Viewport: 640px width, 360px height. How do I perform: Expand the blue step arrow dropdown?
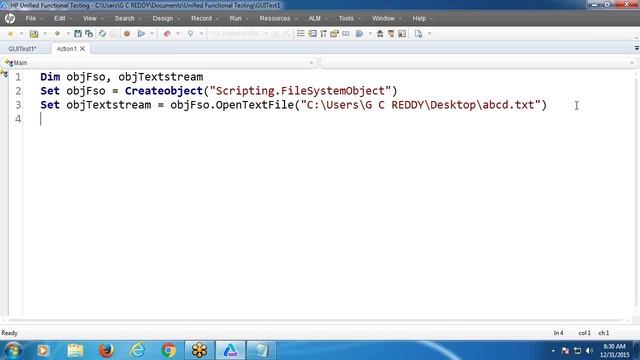tap(370, 34)
